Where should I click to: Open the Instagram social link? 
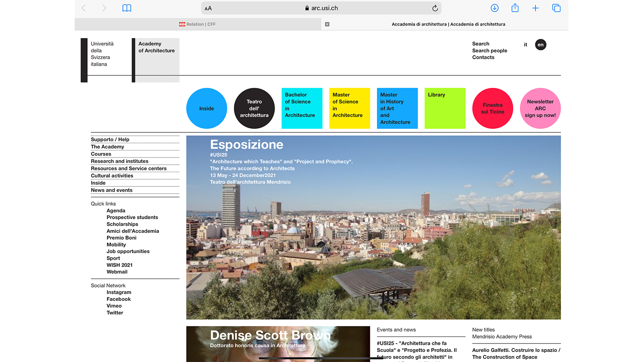click(x=119, y=292)
